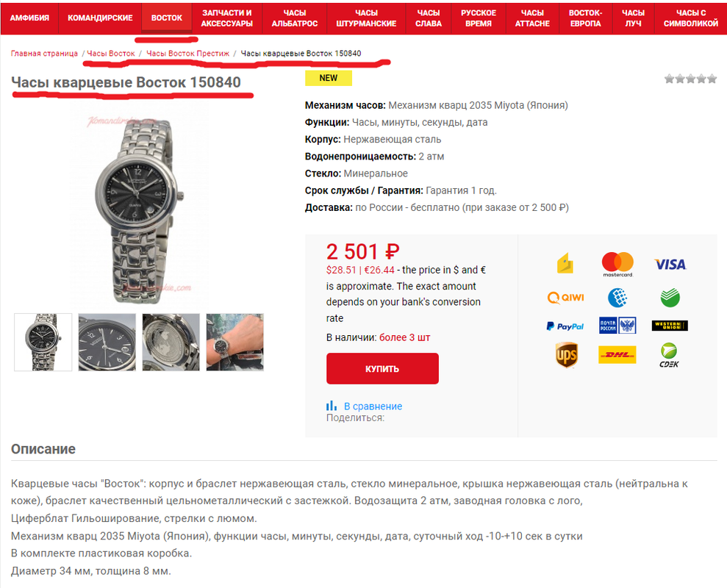Image resolution: width=727 pixels, height=588 pixels.
Task: Click the Sberbank green logo
Action: 670,298
